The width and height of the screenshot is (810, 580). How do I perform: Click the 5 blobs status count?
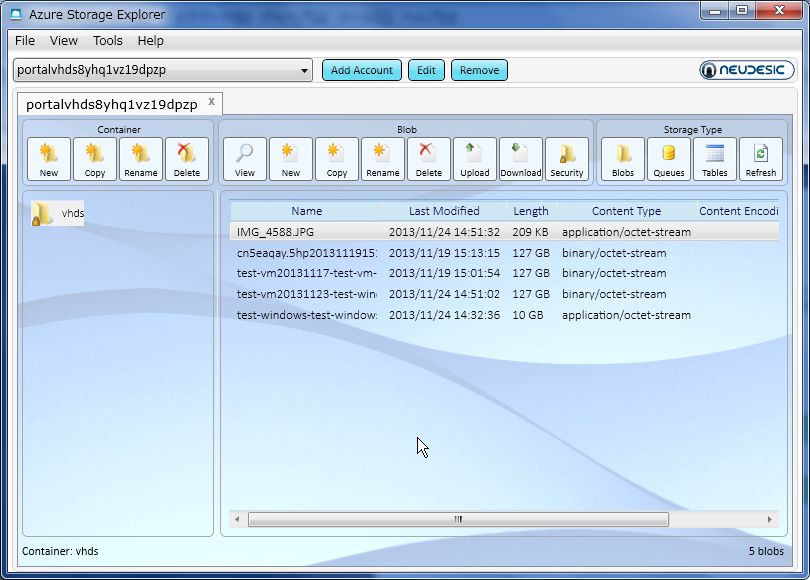[766, 551]
